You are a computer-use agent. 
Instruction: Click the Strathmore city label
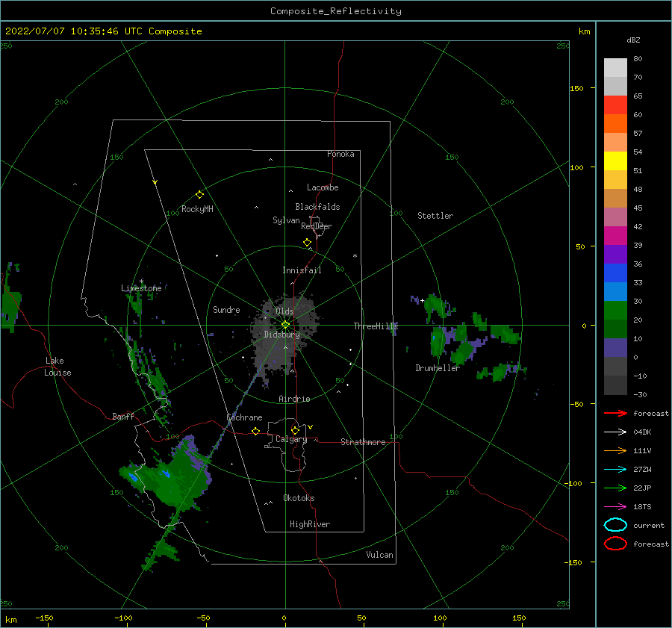click(363, 442)
